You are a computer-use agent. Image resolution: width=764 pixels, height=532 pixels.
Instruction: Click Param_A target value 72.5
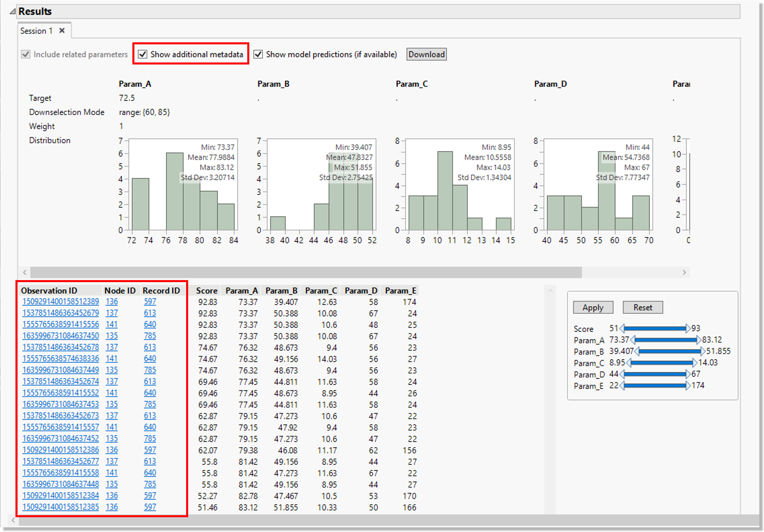(x=127, y=98)
